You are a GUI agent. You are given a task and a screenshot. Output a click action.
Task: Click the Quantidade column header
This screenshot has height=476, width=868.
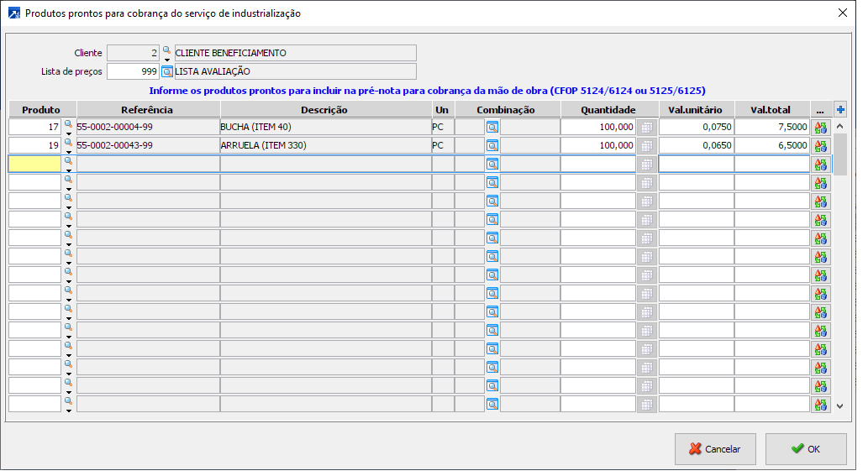pos(609,109)
